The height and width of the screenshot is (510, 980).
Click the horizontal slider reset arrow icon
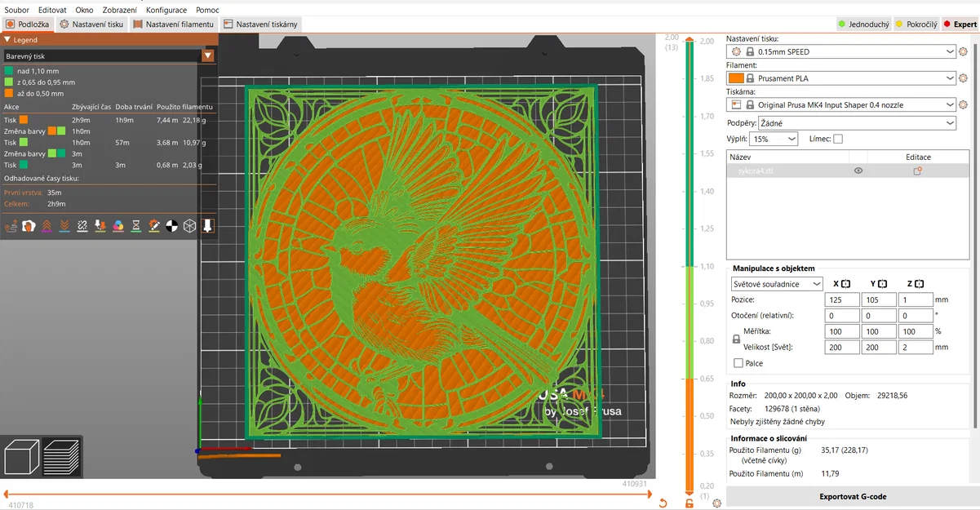[x=663, y=503]
